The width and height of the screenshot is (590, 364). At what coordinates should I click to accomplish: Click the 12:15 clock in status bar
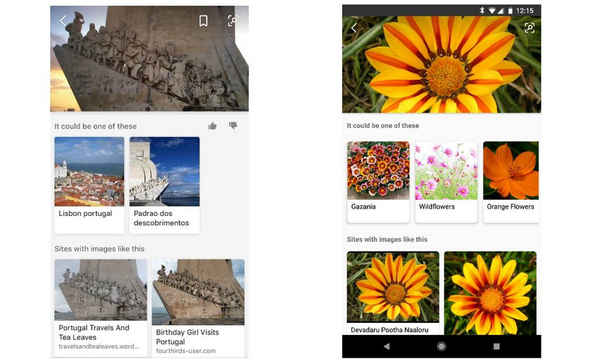click(525, 11)
